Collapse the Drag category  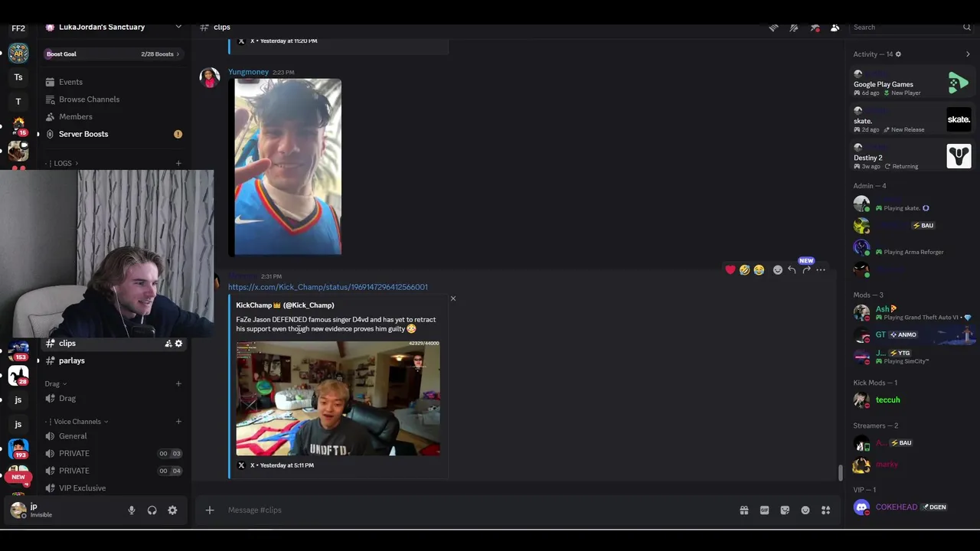click(x=55, y=383)
